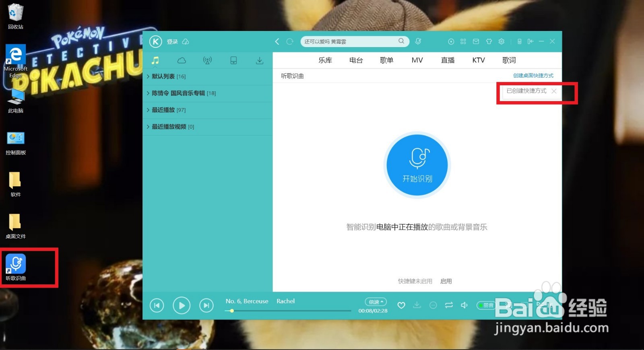Open the 歌词 tab
The height and width of the screenshot is (350, 644).
pyautogui.click(x=509, y=60)
